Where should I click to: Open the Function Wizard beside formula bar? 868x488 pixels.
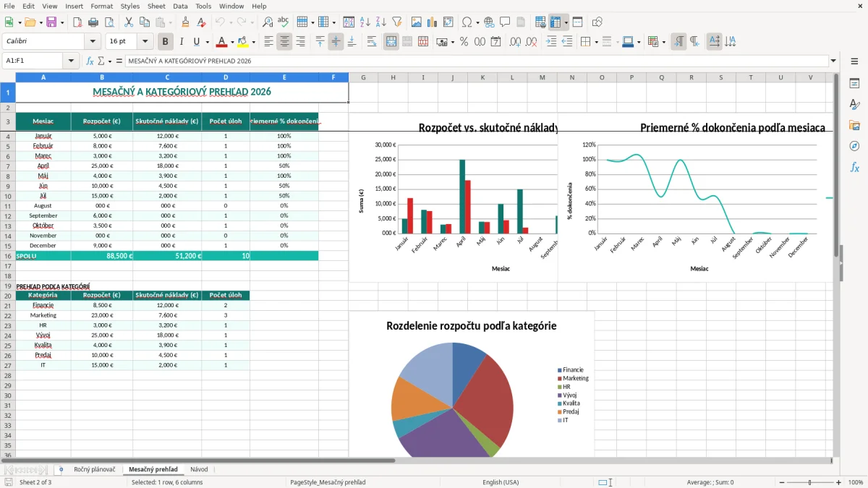[90, 61]
